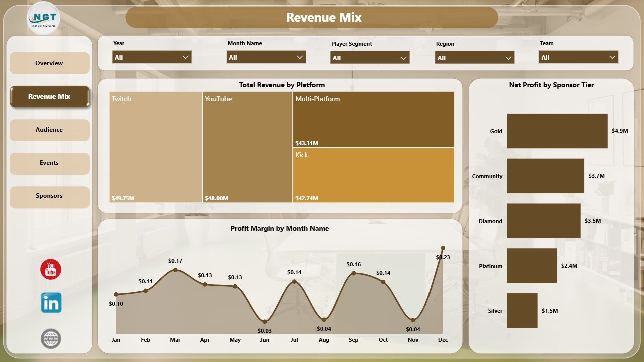
Task: Expand the Player Segment dropdown
Action: 370,58
